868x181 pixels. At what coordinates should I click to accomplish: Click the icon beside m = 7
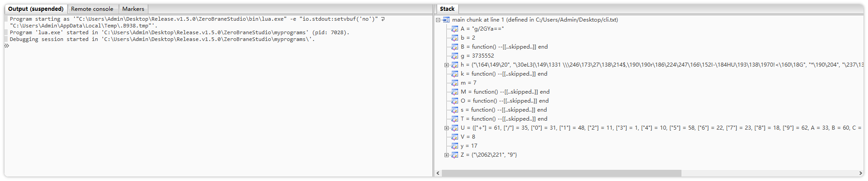tap(454, 83)
